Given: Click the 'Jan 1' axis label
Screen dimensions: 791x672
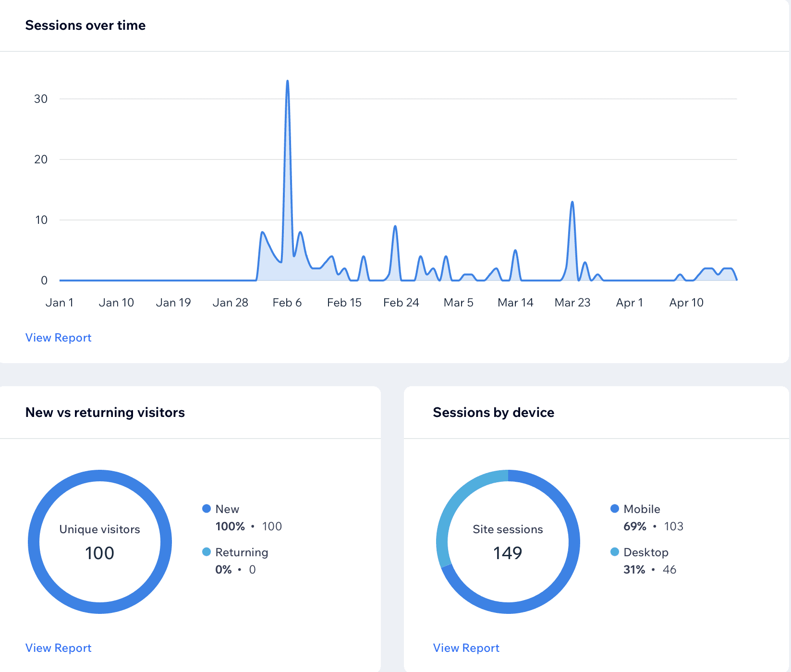Looking at the screenshot, I should [x=60, y=303].
